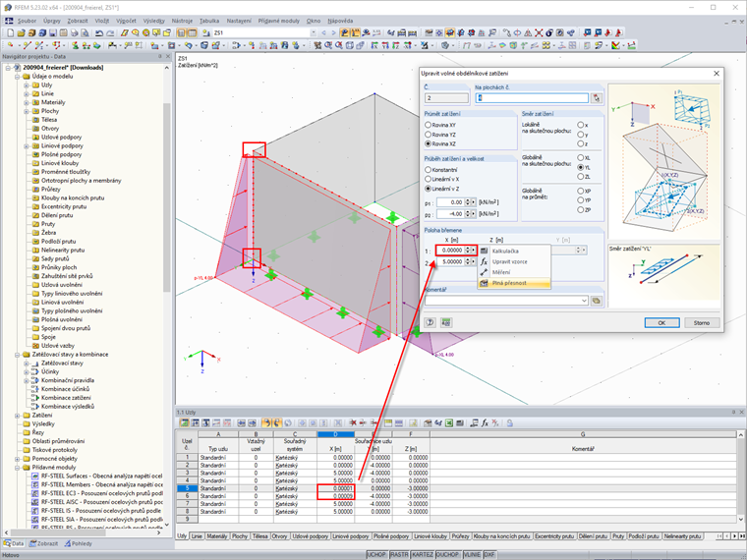Click the new line tool icon in second toolbar
The width and height of the screenshot is (747, 560).
click(28, 45)
